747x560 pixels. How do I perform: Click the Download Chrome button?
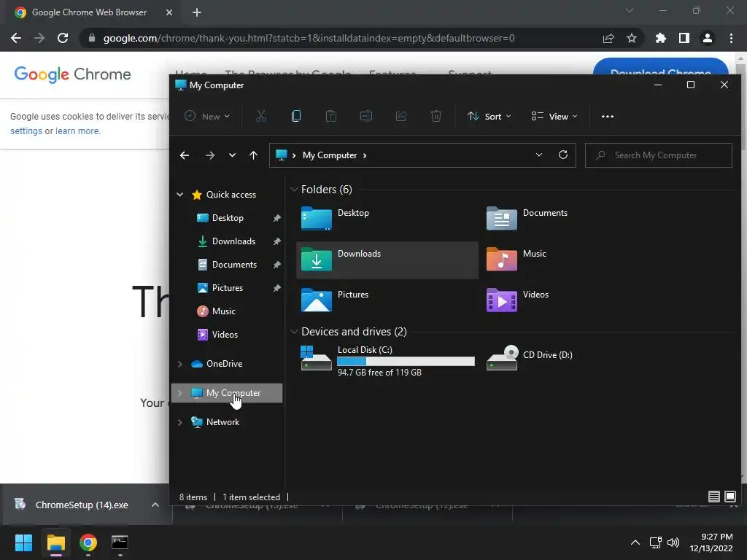[661, 66]
